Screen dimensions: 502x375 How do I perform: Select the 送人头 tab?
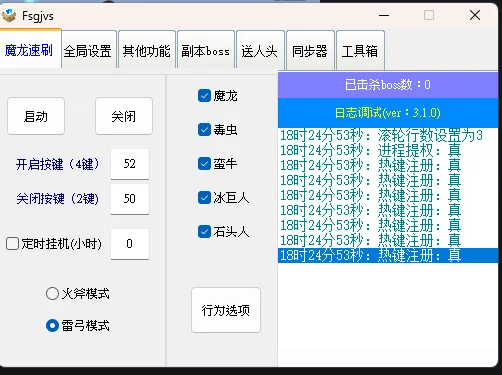click(260, 50)
